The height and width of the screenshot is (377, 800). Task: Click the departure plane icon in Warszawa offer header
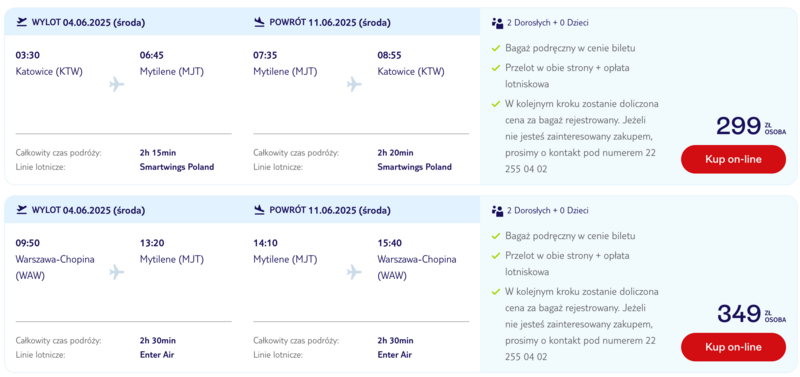[21, 210]
